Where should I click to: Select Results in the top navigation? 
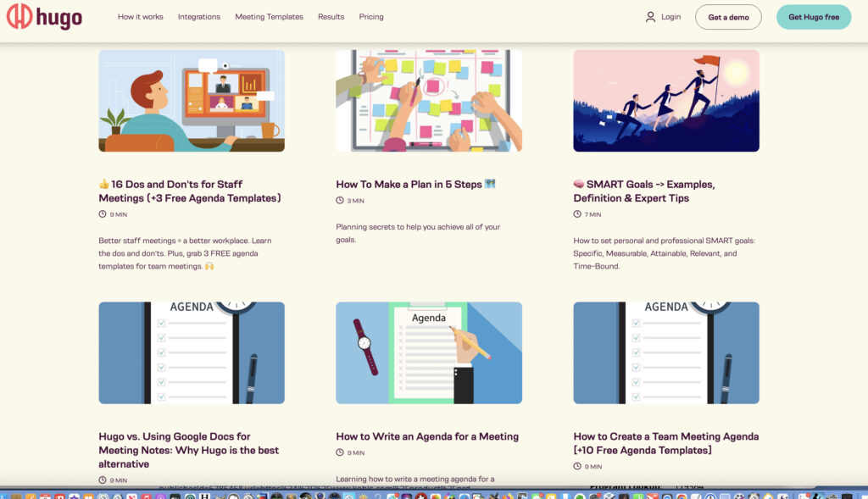[331, 17]
